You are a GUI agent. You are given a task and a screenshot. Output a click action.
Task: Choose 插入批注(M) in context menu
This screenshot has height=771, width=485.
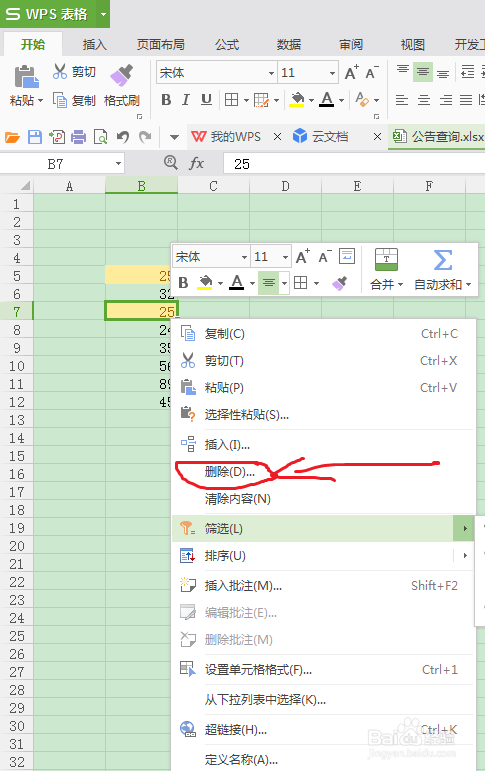point(324,586)
